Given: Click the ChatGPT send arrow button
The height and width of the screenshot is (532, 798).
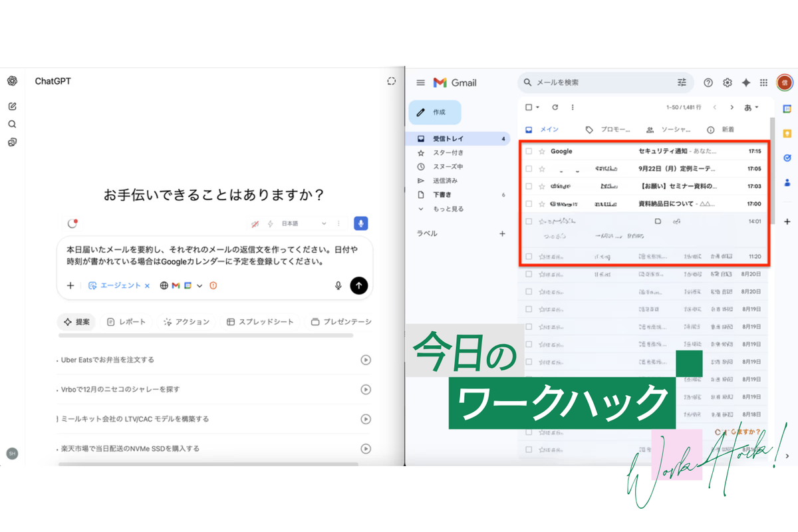Looking at the screenshot, I should pos(358,285).
